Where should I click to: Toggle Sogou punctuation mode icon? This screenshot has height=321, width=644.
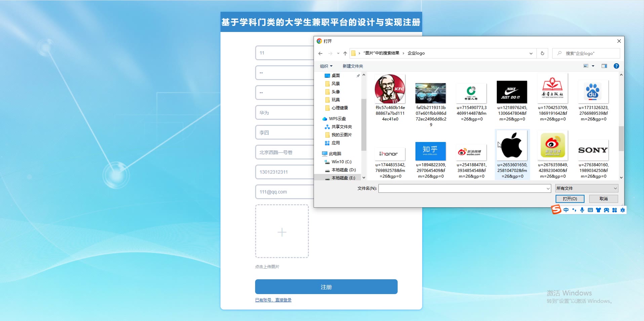coord(574,210)
